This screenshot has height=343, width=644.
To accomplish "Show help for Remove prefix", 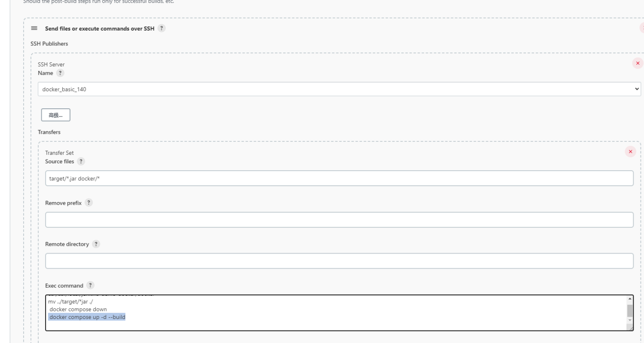I will [x=88, y=203].
